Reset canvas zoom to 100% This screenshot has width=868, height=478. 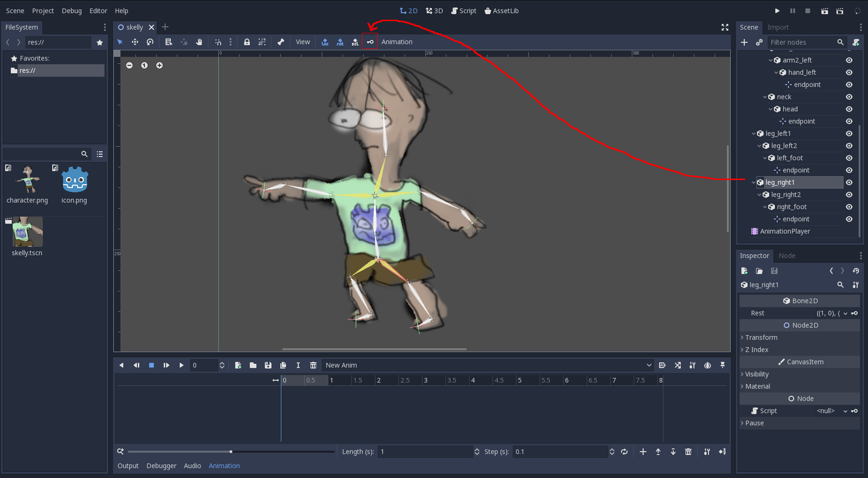tap(144, 65)
